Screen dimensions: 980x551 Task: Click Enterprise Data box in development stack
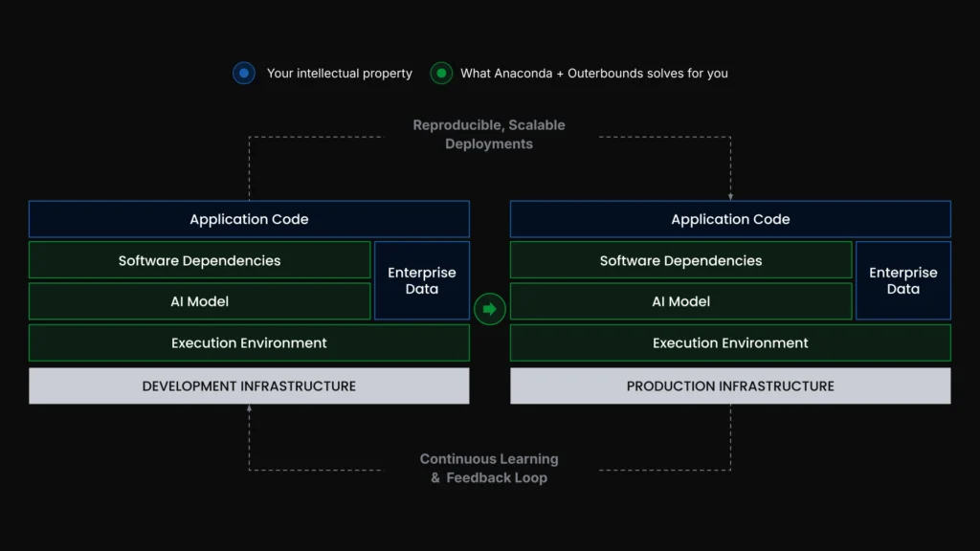tap(421, 280)
